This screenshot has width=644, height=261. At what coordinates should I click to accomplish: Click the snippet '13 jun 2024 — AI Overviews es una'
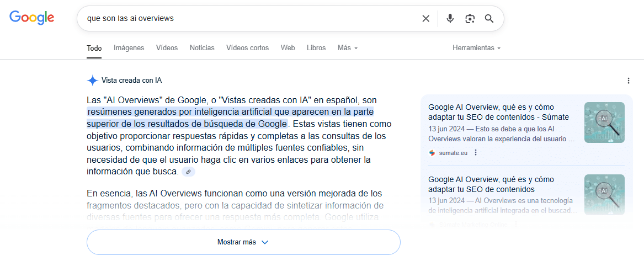[503, 206]
